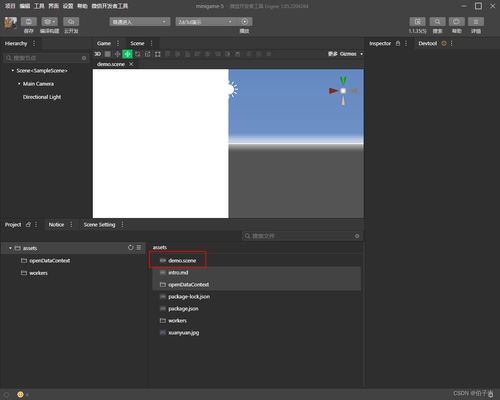
Task: Toggle the Project panel lock icon
Action: click(x=28, y=225)
